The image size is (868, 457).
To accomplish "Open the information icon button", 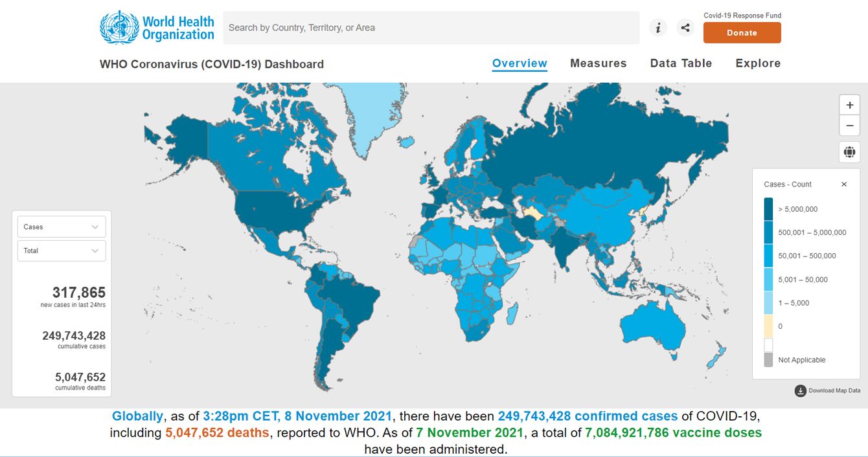I will (x=658, y=28).
